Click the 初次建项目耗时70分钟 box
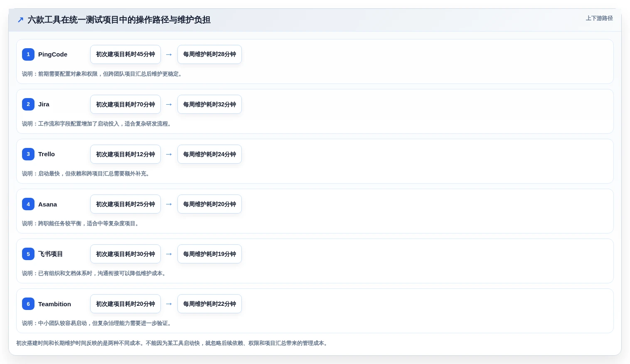630x364 pixels. (x=126, y=104)
